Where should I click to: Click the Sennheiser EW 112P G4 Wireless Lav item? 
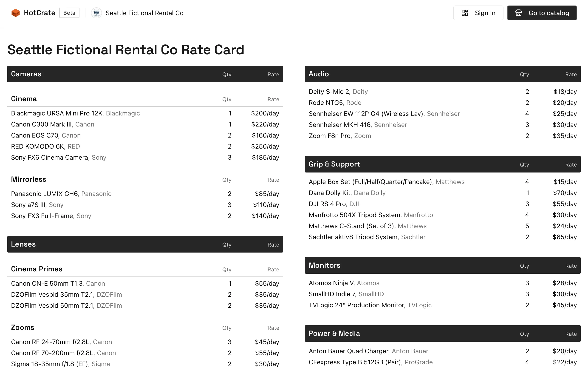443,114
